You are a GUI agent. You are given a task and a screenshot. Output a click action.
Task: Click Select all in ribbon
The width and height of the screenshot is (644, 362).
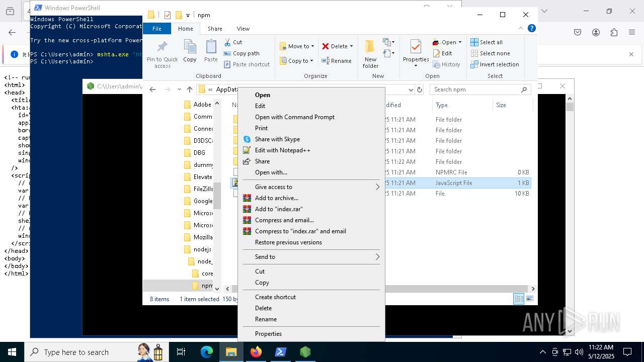(x=487, y=42)
